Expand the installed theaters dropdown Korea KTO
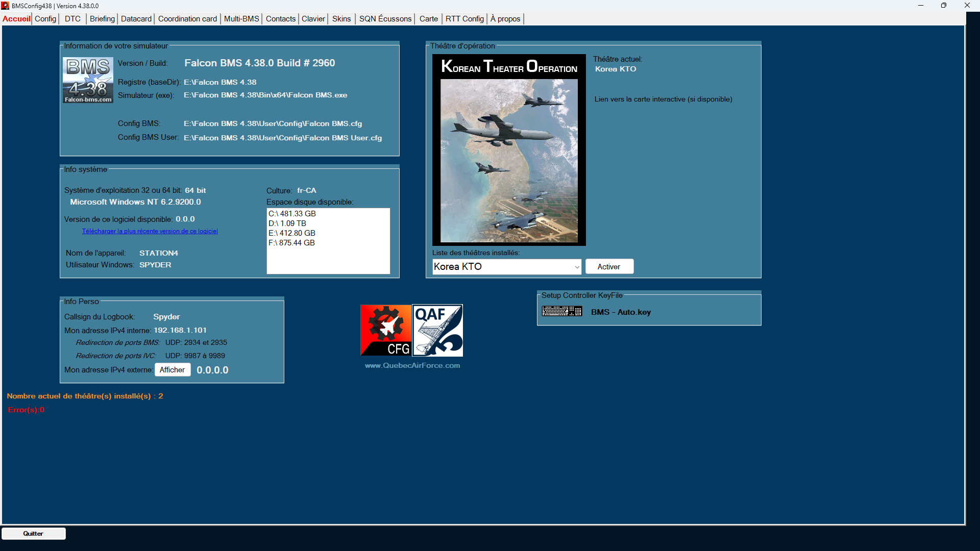Viewport: 980px width, 551px height. 507,266
